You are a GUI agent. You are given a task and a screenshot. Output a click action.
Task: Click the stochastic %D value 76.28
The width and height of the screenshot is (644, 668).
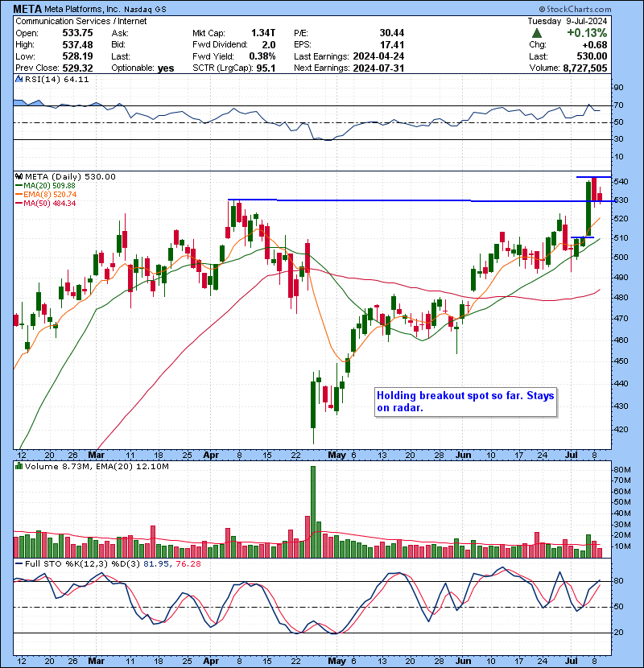tap(188, 563)
